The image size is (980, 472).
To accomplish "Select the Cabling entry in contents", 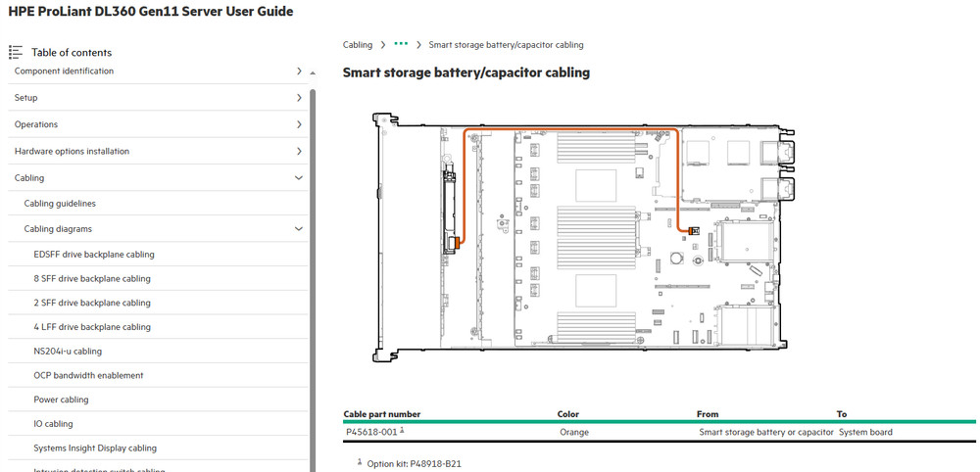I will coord(29,178).
